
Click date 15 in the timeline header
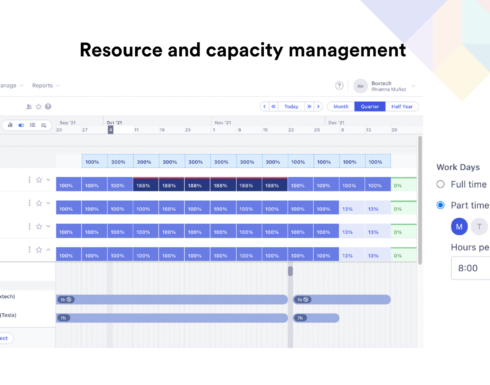pos(265,130)
